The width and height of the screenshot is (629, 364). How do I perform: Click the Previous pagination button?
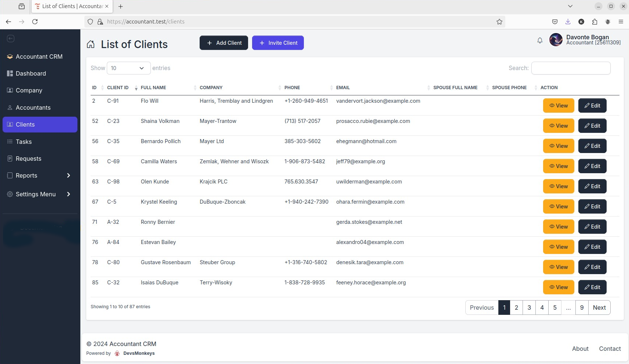(x=482, y=307)
